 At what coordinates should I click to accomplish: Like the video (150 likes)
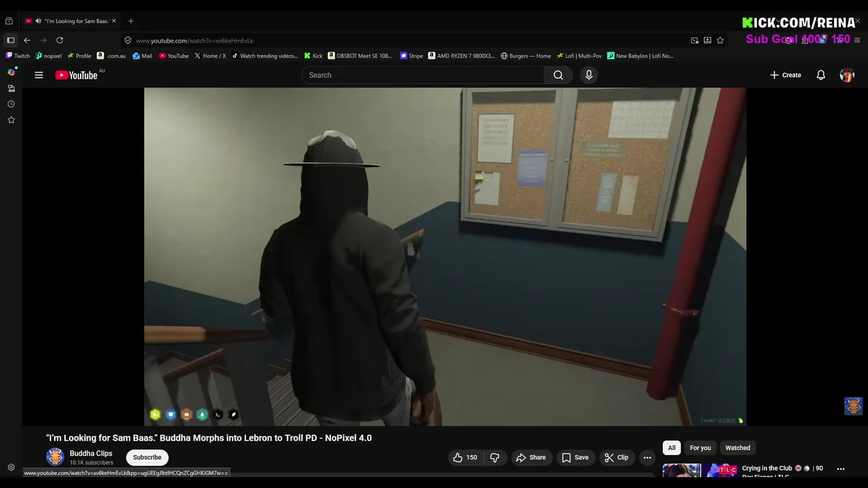465,457
